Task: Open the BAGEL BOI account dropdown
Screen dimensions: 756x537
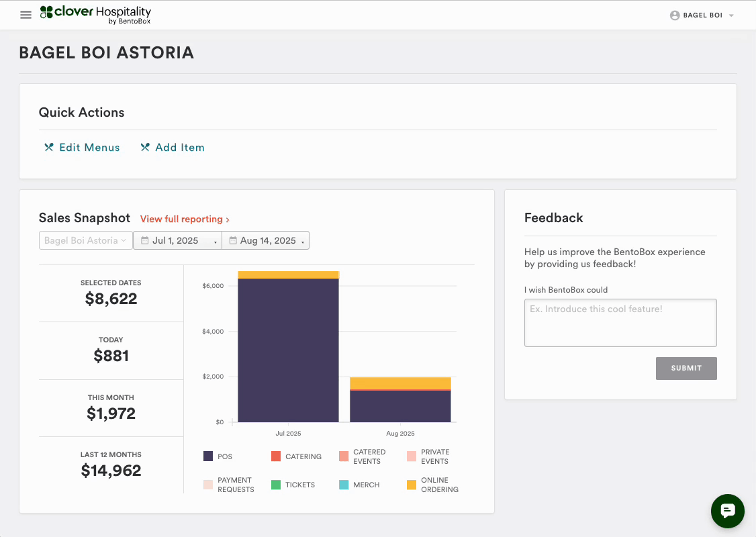Action: point(702,15)
